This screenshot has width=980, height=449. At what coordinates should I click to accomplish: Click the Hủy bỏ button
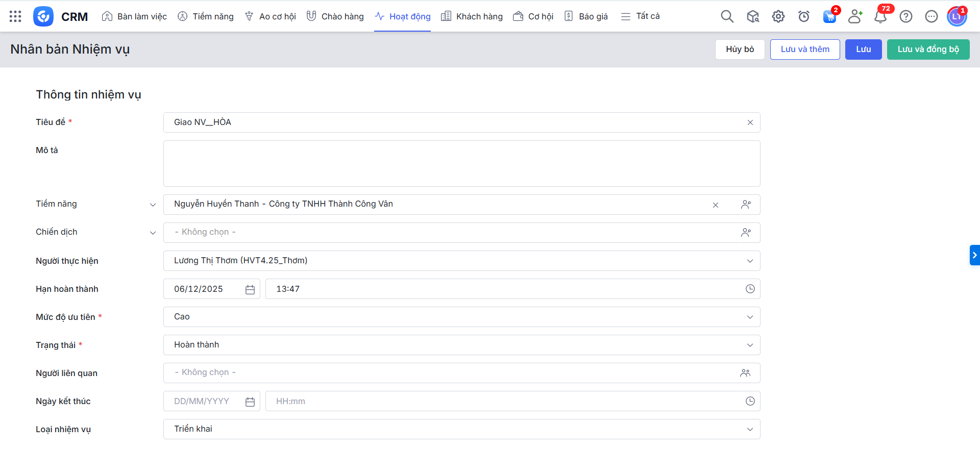[x=740, y=49]
